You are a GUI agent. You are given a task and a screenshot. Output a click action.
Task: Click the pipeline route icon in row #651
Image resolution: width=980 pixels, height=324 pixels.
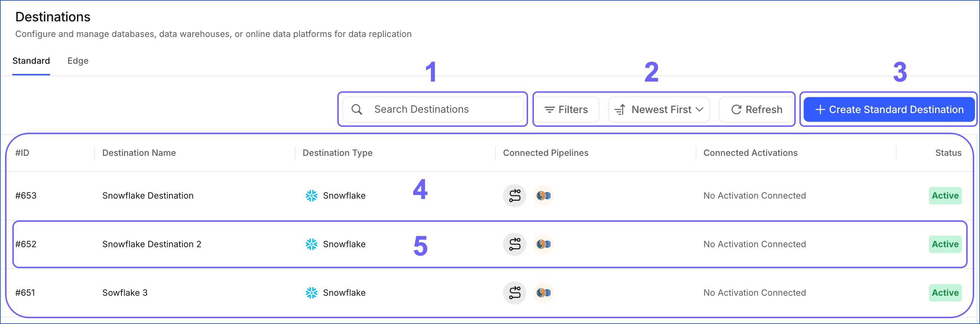pyautogui.click(x=514, y=293)
